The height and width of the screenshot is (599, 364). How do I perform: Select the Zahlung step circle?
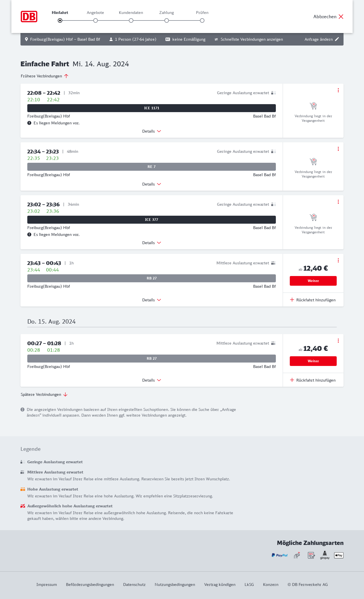pyautogui.click(x=167, y=20)
